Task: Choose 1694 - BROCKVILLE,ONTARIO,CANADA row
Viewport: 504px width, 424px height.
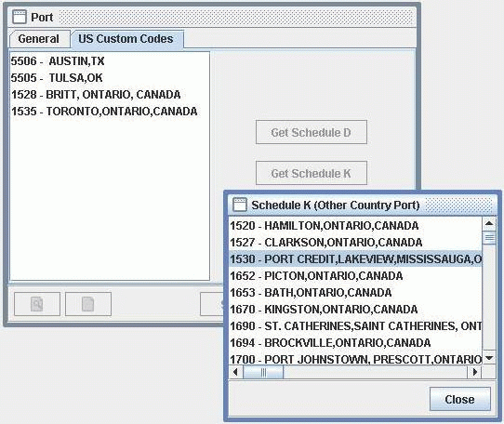Action: (x=355, y=343)
